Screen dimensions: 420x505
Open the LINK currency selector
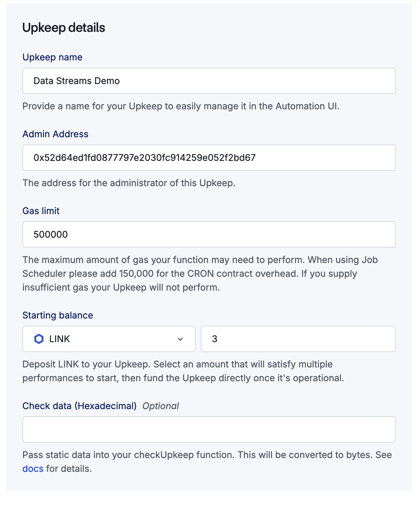(x=108, y=339)
